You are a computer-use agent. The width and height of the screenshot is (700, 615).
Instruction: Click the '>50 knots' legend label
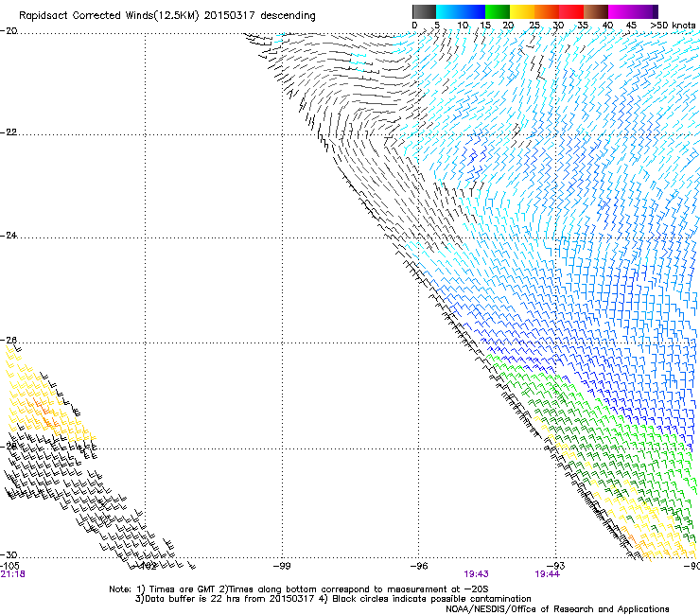673,26
